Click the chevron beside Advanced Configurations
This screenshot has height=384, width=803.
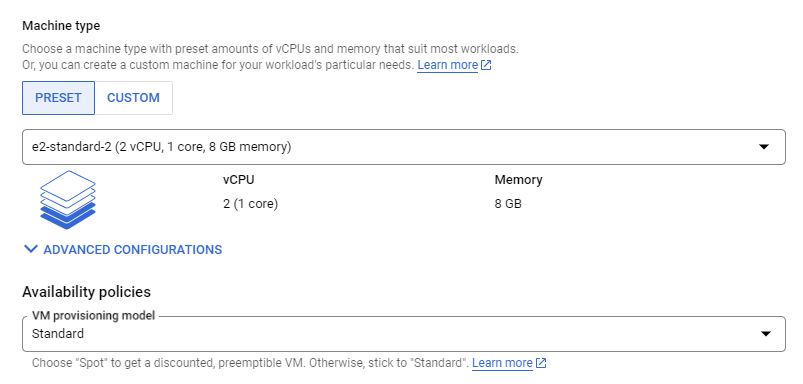[31, 249]
